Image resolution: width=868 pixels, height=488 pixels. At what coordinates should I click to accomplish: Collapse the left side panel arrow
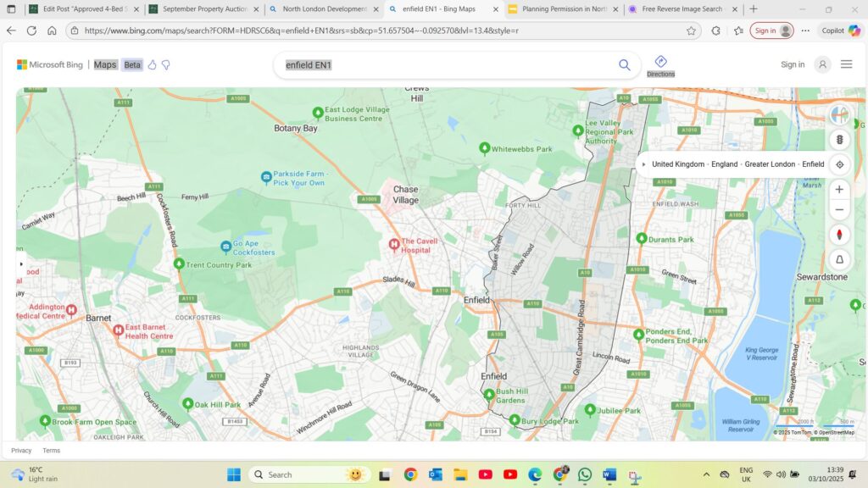(x=21, y=263)
